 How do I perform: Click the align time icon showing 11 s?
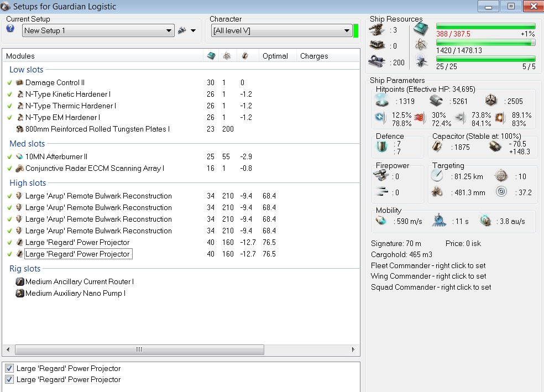coord(439,221)
